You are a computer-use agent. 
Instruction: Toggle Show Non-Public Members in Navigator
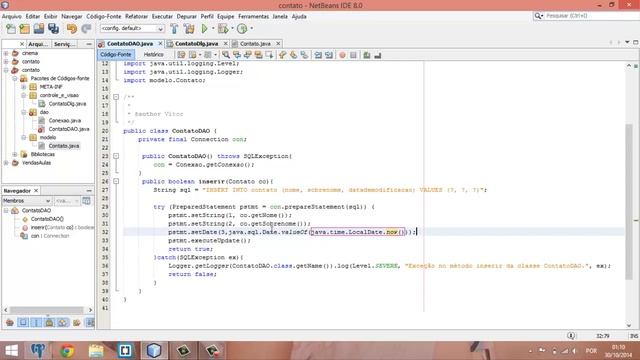point(49,323)
